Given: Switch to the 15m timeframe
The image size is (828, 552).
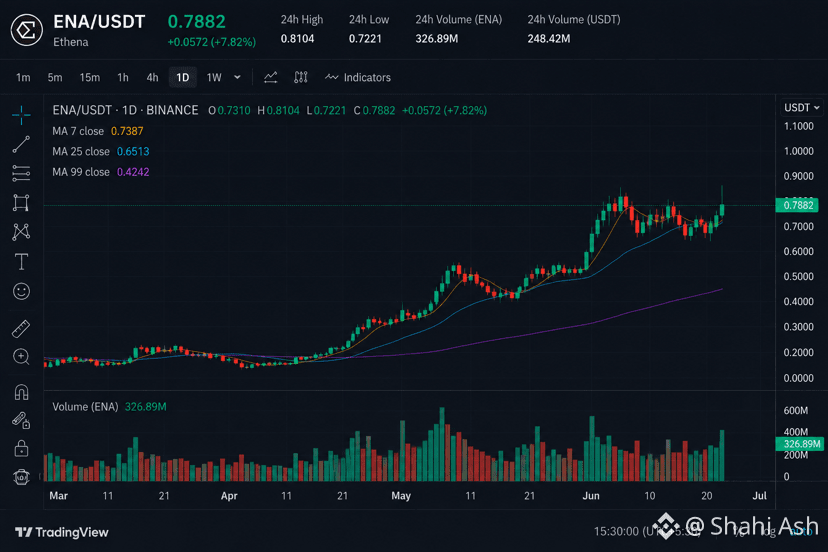Looking at the screenshot, I should click(x=90, y=78).
